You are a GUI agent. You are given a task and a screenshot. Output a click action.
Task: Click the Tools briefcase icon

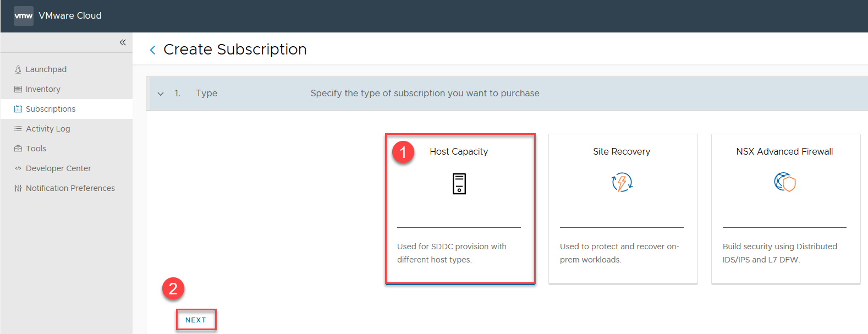coord(18,149)
